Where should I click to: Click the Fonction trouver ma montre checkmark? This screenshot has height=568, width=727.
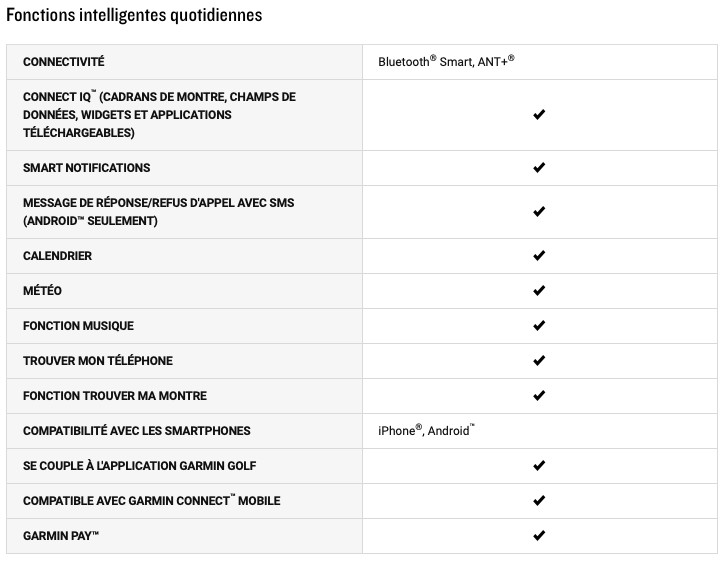point(539,396)
